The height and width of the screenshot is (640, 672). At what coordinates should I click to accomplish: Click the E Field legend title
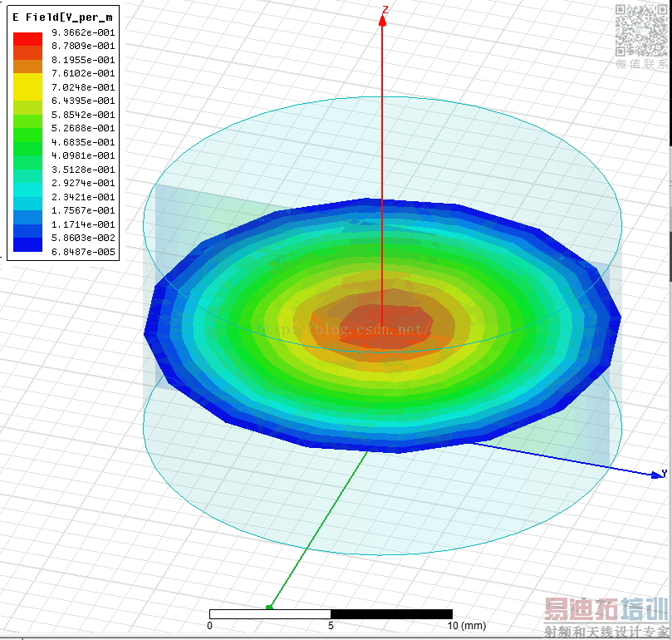click(62, 17)
